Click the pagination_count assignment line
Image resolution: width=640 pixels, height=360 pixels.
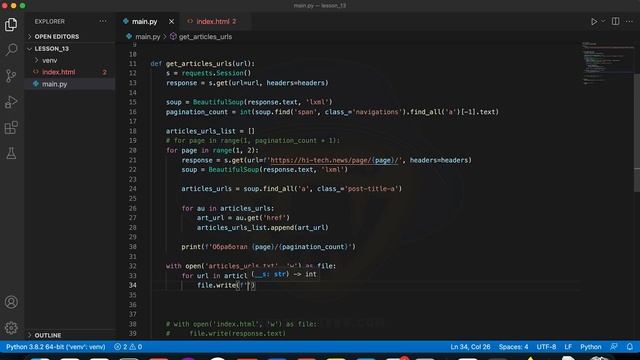tap(332, 112)
